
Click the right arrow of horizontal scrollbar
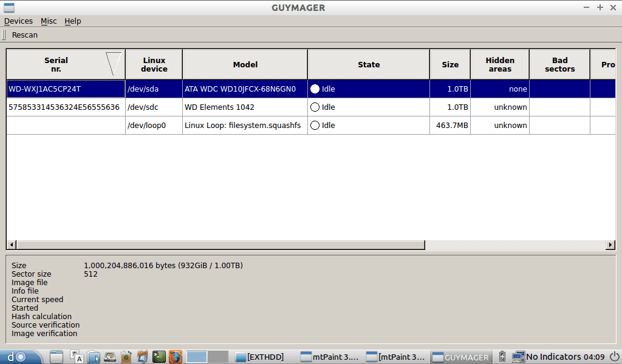(610, 244)
